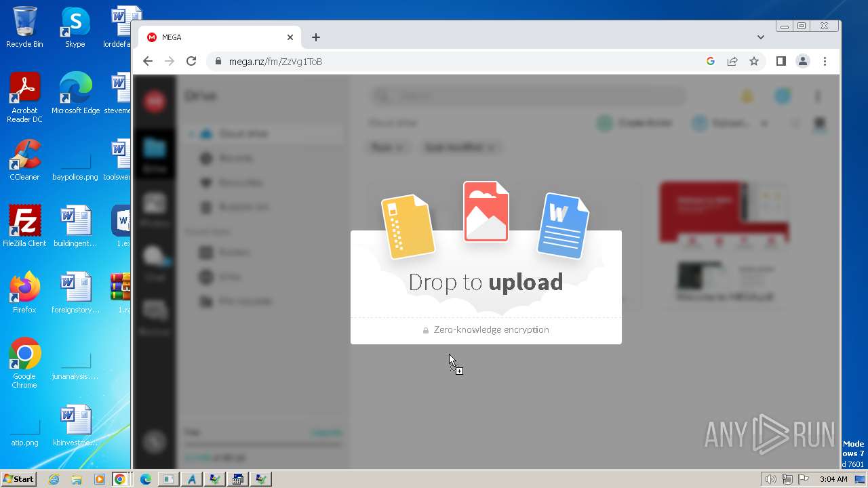Open Acrobat Reader DC shortcut
The image size is (868, 488).
(24, 98)
